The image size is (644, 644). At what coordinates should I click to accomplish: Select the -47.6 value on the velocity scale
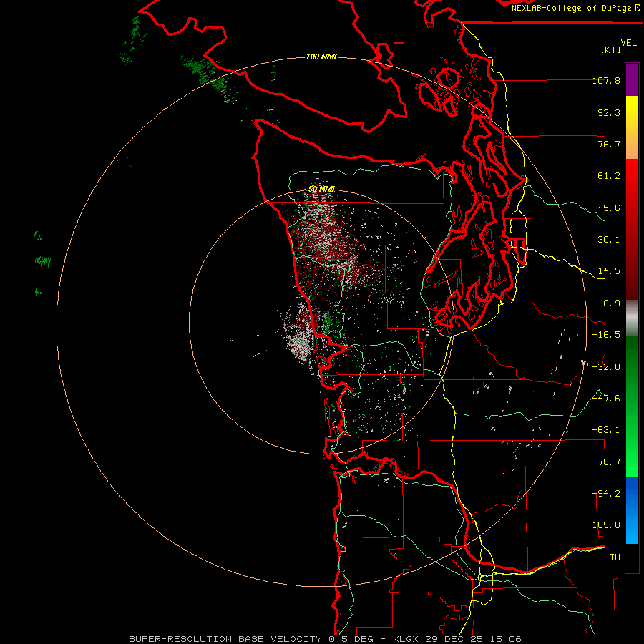606,399
